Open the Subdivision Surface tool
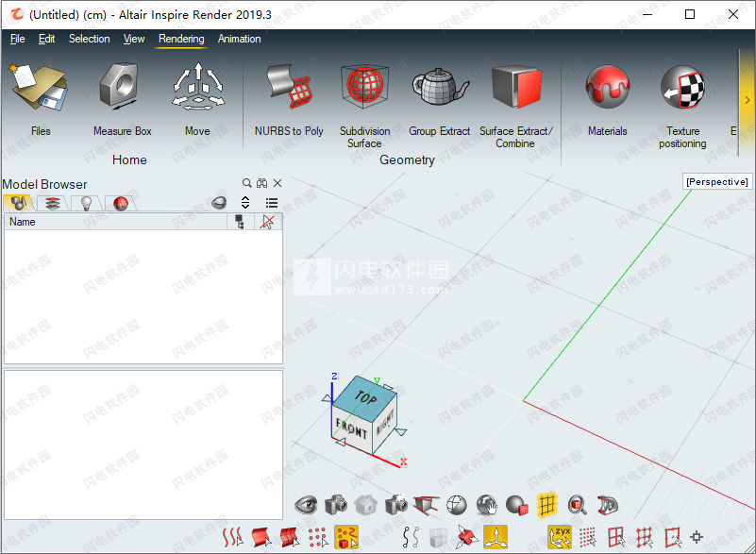Image resolution: width=756 pixels, height=554 pixels. (364, 104)
